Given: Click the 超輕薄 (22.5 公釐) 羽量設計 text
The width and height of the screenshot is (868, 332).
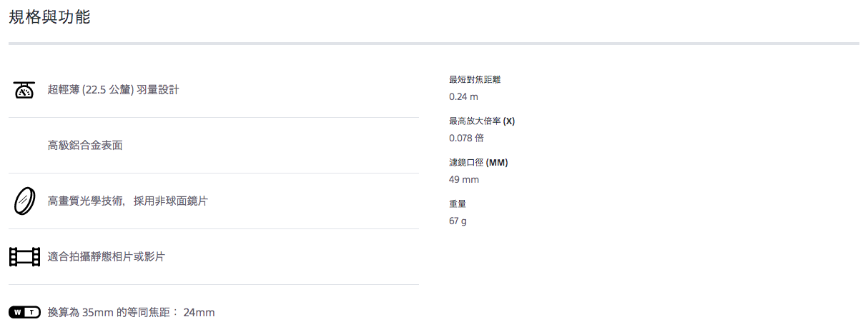Looking at the screenshot, I should click(113, 90).
